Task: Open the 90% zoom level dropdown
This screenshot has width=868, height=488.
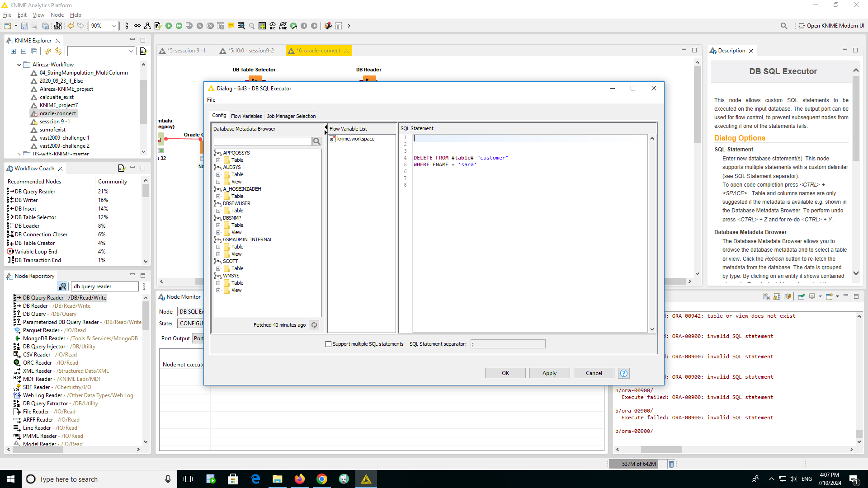Action: pos(114,26)
